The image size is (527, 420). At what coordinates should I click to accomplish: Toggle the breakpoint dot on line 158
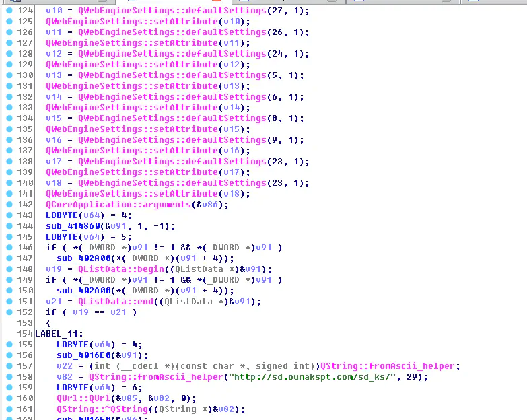tap(9, 377)
